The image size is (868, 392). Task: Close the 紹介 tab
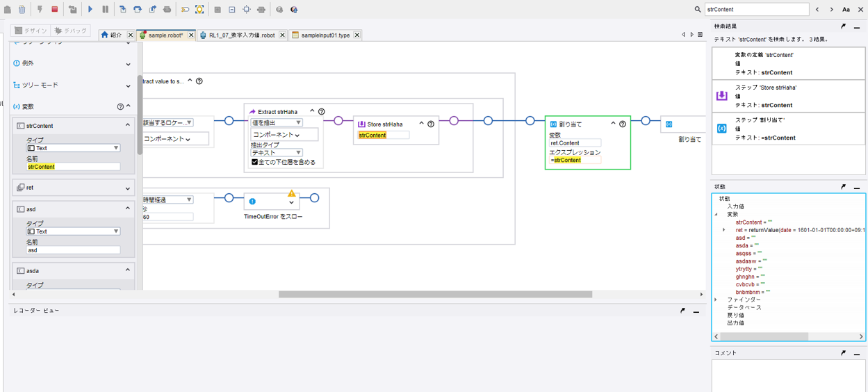[x=131, y=35]
